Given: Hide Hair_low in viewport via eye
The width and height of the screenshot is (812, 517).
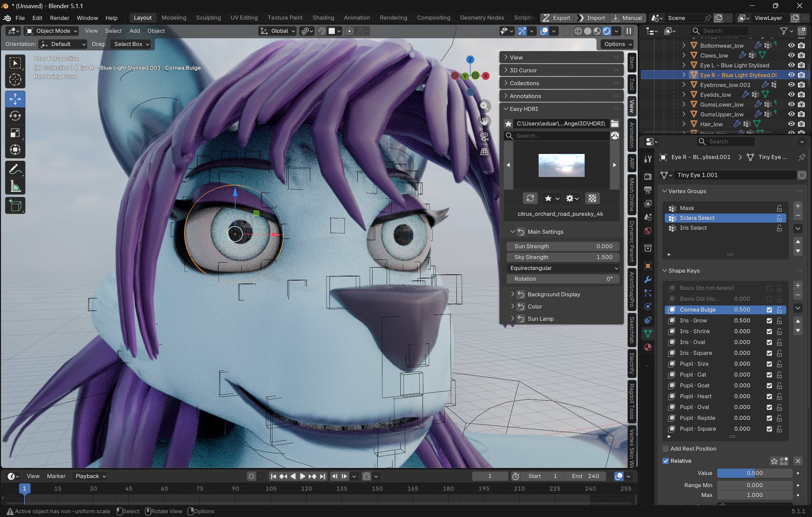Looking at the screenshot, I should 791,124.
